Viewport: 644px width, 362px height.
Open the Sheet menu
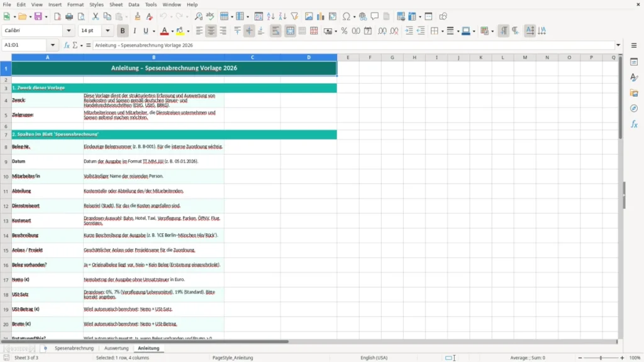(116, 4)
